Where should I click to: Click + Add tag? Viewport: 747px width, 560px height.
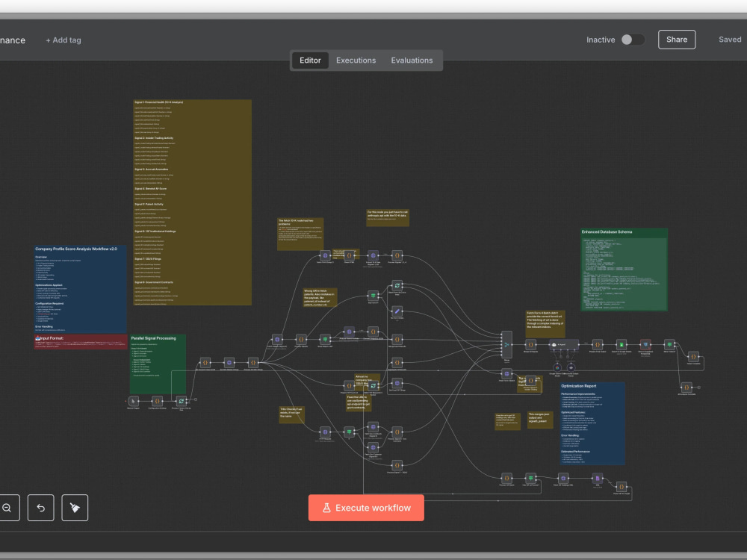(x=63, y=40)
